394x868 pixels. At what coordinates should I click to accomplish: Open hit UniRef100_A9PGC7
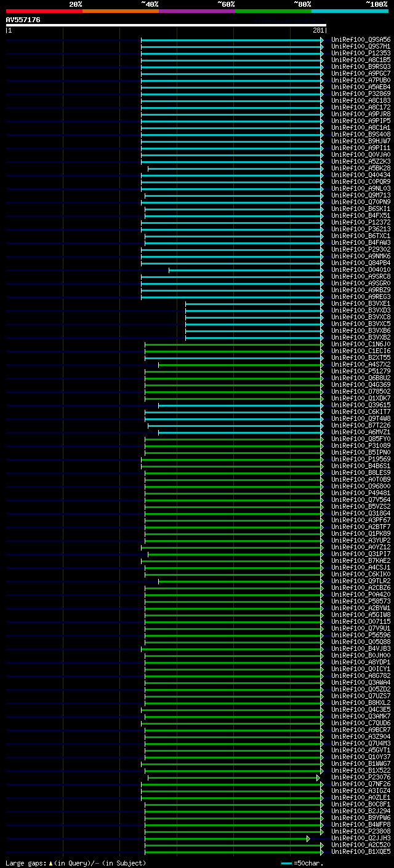pos(361,74)
